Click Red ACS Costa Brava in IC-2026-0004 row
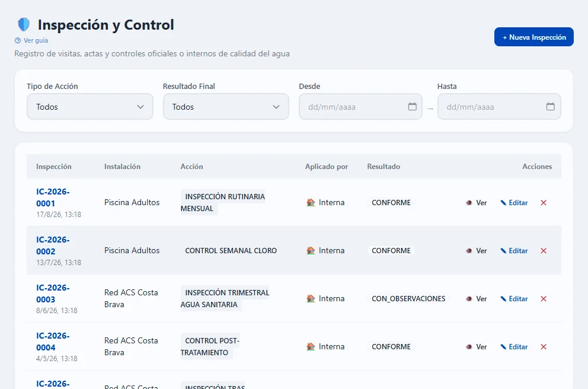 click(131, 347)
